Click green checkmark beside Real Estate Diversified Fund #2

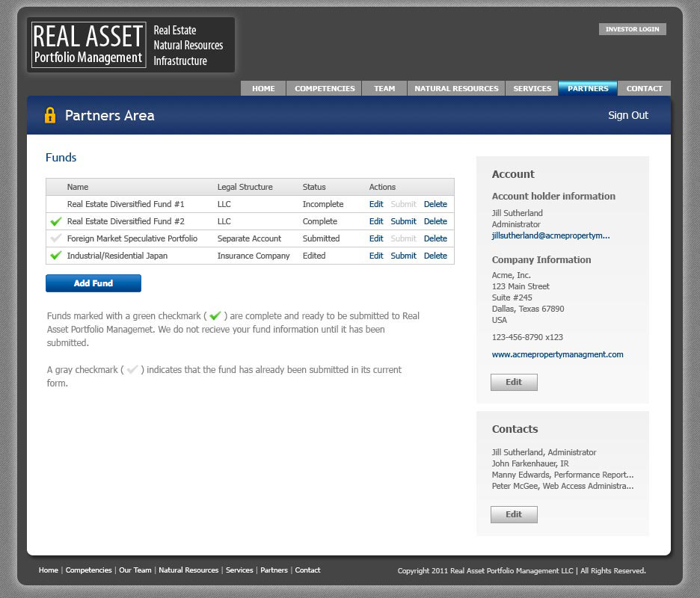coord(55,221)
